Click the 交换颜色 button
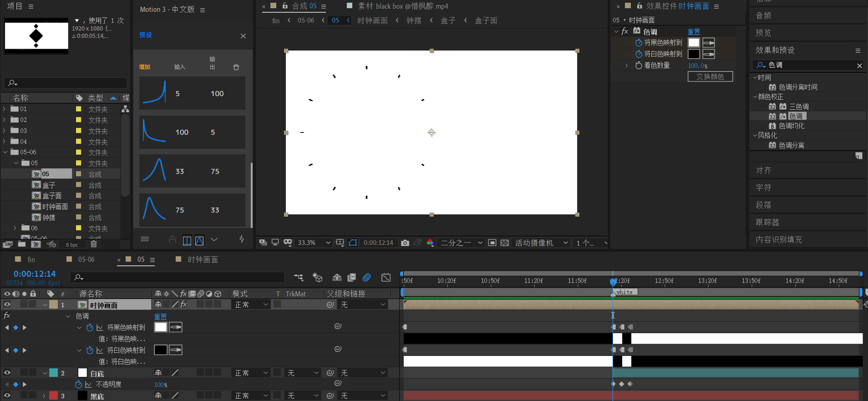 coord(710,76)
